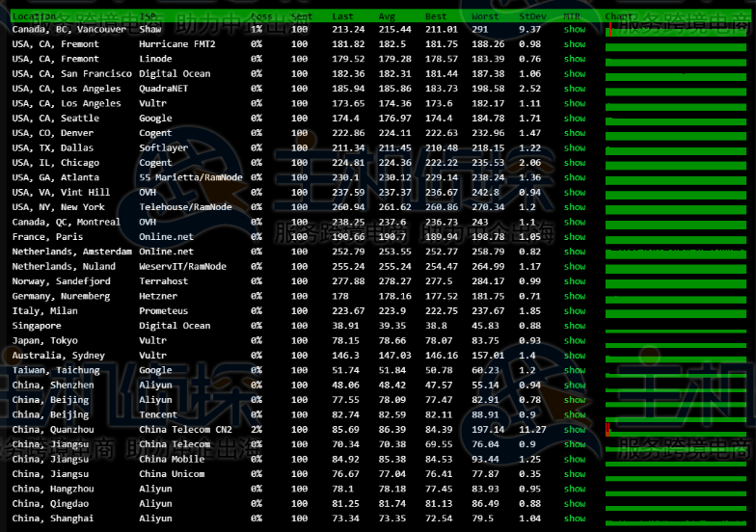The width and height of the screenshot is (756, 532).
Task: Click show link for San Francisco Digital Ocean
Action: (x=575, y=74)
